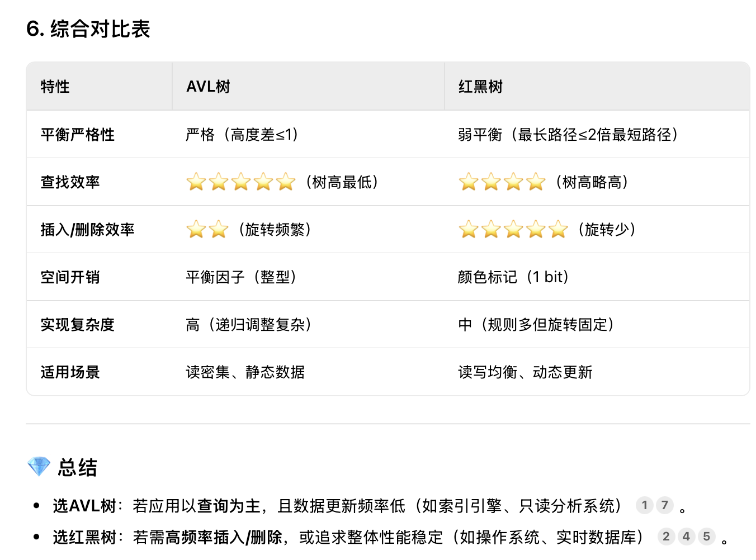Screen dimensions: 756x560
Task: Open citation badge 7 in AVL summary
Action: click(x=665, y=505)
